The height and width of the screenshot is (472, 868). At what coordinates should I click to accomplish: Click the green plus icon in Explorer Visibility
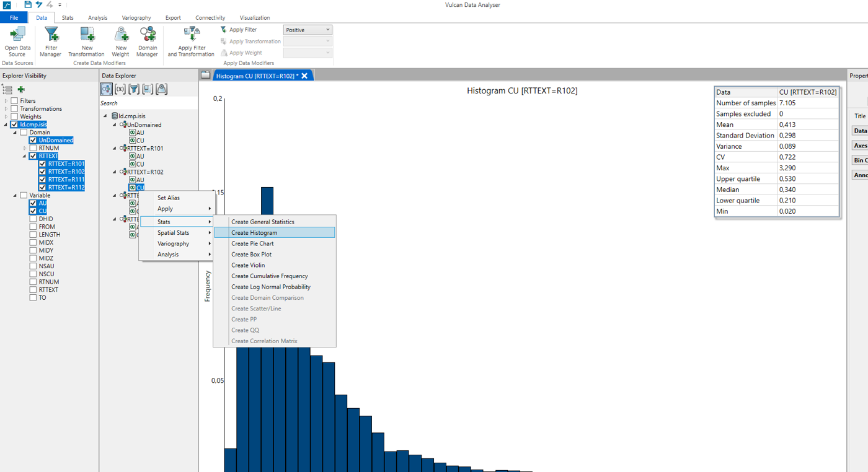click(x=21, y=90)
